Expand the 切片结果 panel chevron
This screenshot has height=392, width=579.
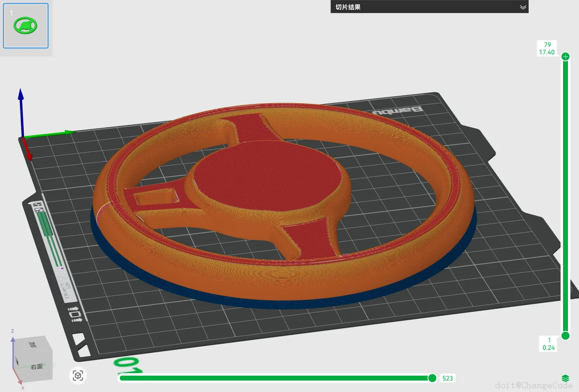tap(523, 7)
